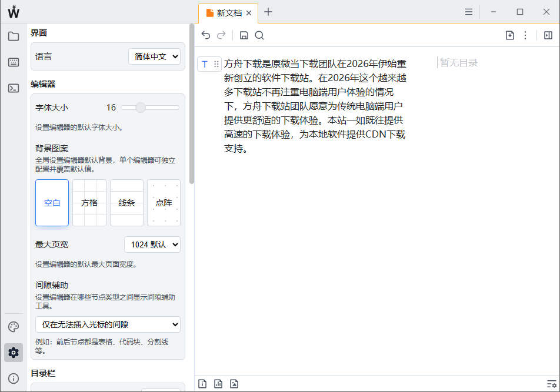Add a new tab with plus icon

[268, 12]
